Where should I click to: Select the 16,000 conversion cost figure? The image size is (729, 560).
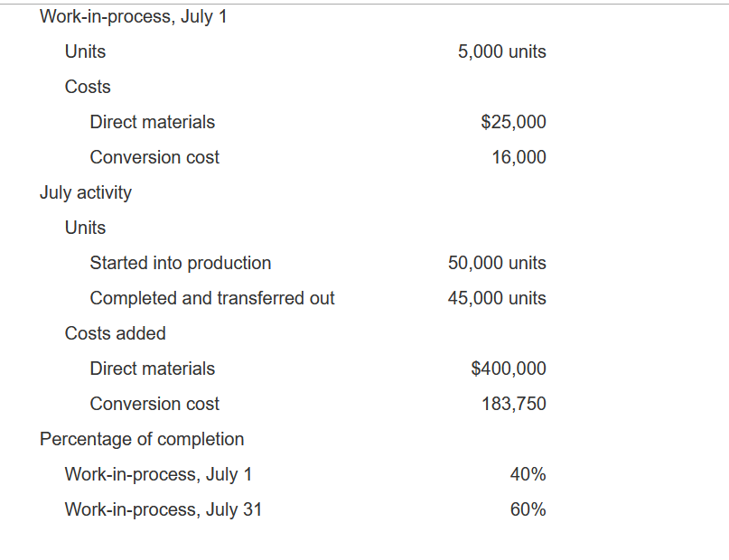[x=519, y=157]
